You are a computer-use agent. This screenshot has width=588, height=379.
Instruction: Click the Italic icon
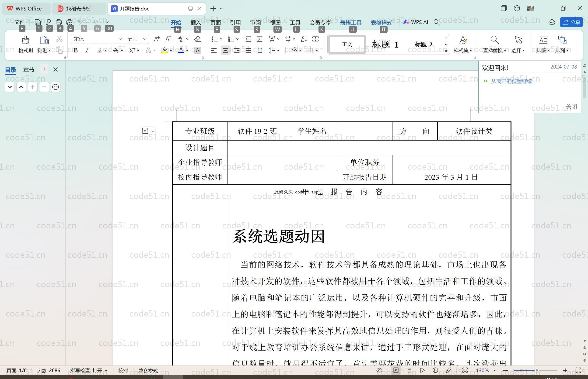(x=87, y=50)
